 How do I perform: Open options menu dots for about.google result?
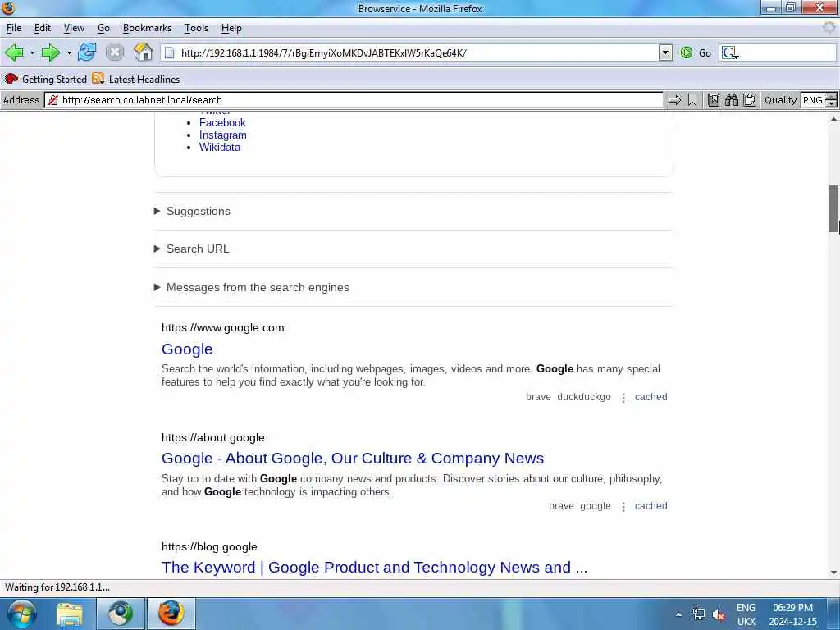pos(623,507)
